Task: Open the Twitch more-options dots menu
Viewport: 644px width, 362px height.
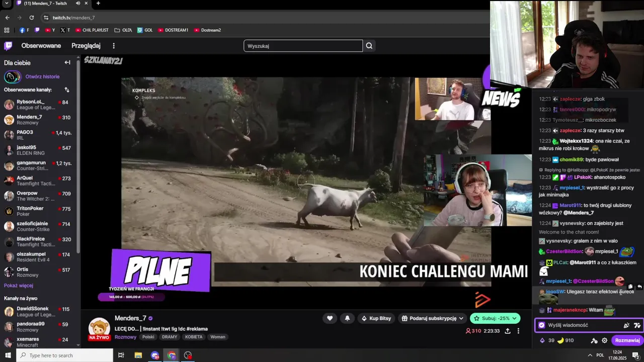Action: 114,46
